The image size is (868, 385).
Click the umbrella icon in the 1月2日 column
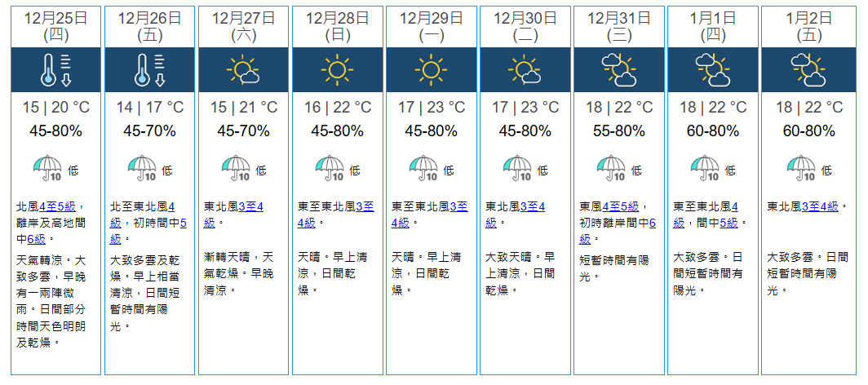coord(801,168)
